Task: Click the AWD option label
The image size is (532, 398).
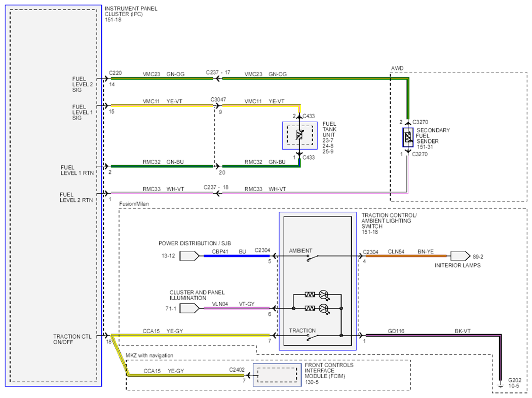Action: tap(397, 68)
